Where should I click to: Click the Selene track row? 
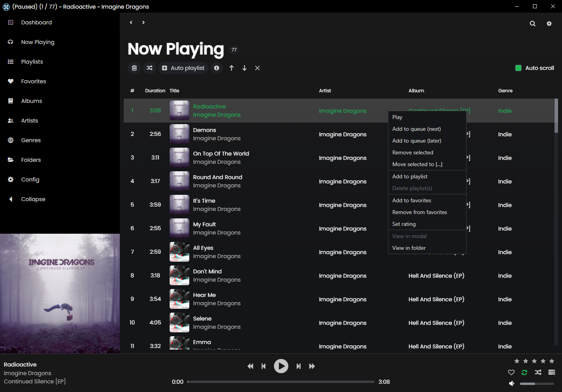[x=339, y=323]
